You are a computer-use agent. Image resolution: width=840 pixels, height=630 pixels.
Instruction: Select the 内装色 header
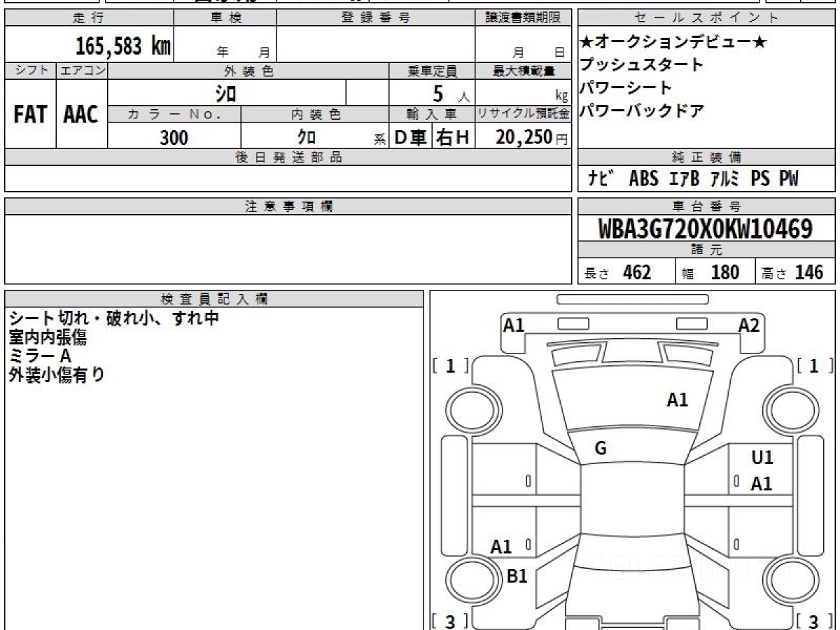[x=316, y=114]
